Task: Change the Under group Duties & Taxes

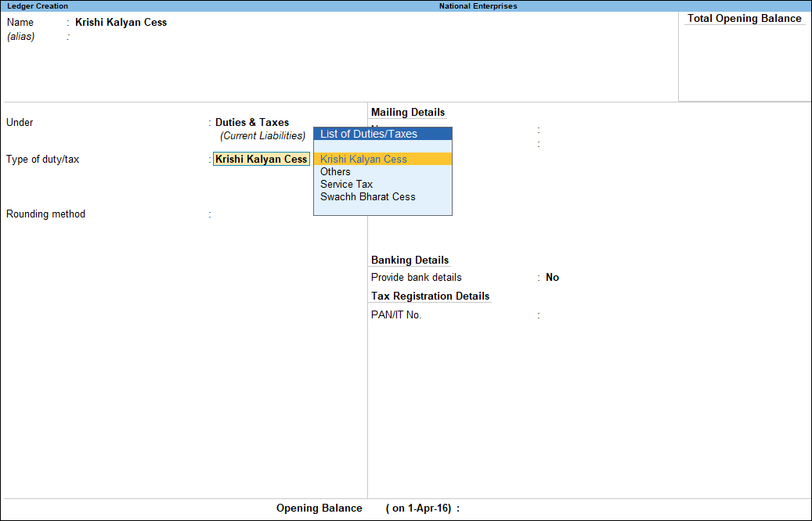Action: click(x=252, y=123)
